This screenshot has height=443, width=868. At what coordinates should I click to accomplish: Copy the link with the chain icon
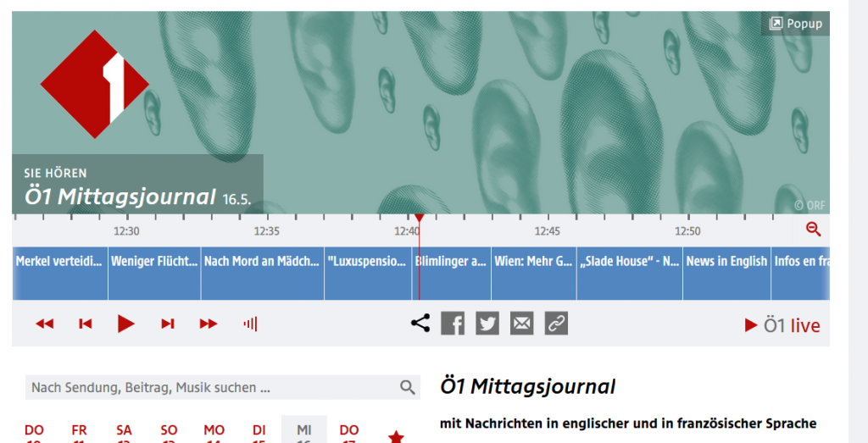[556, 324]
